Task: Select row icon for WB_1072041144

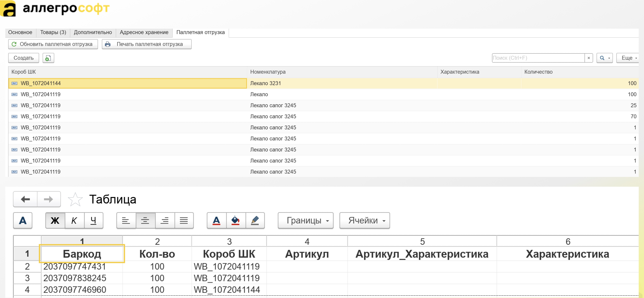Action: pos(14,83)
